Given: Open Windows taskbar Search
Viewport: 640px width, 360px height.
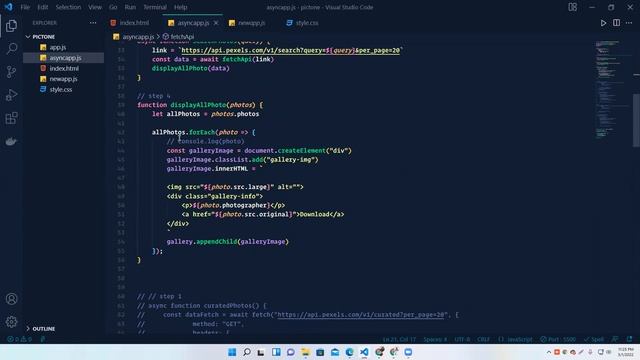Looking at the screenshot, I should (x=247, y=352).
